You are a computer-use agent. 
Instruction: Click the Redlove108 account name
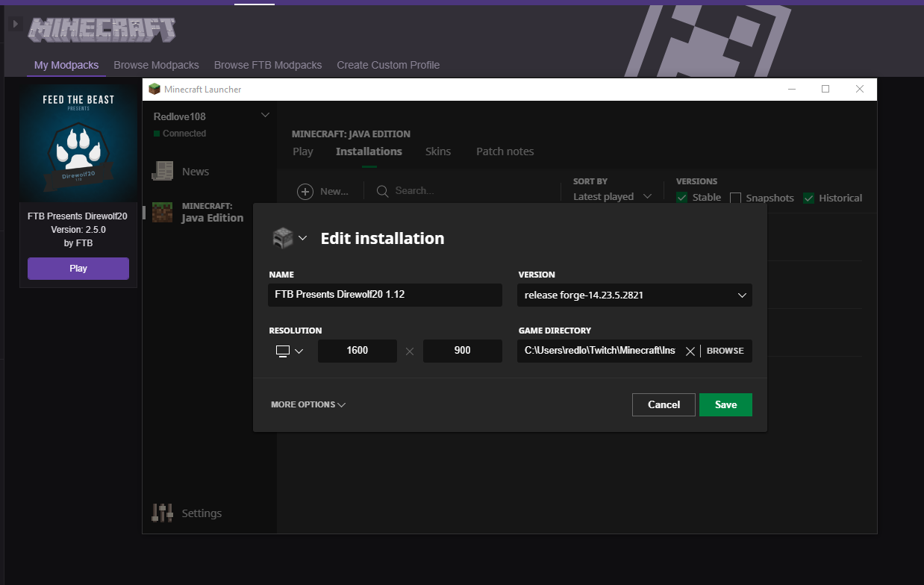click(x=179, y=116)
